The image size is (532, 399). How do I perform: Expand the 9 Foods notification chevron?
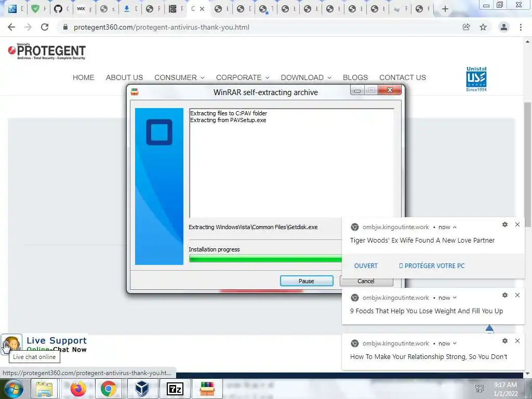point(455,298)
